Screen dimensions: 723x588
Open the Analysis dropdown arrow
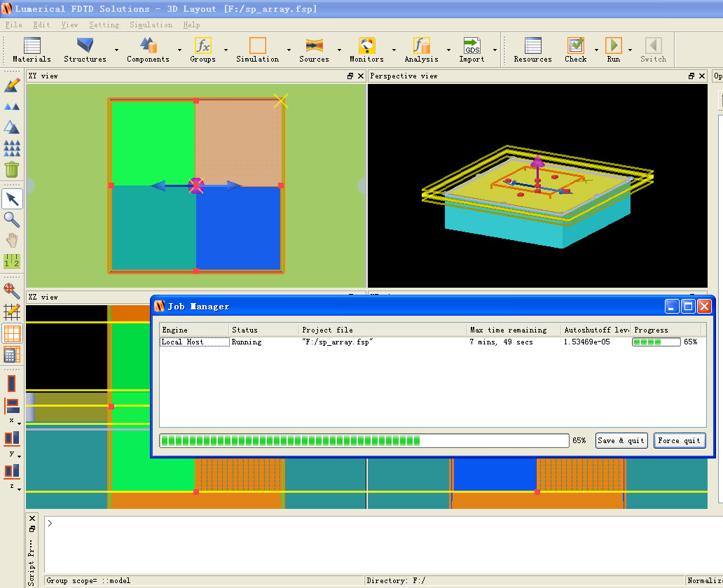pyautogui.click(x=448, y=50)
